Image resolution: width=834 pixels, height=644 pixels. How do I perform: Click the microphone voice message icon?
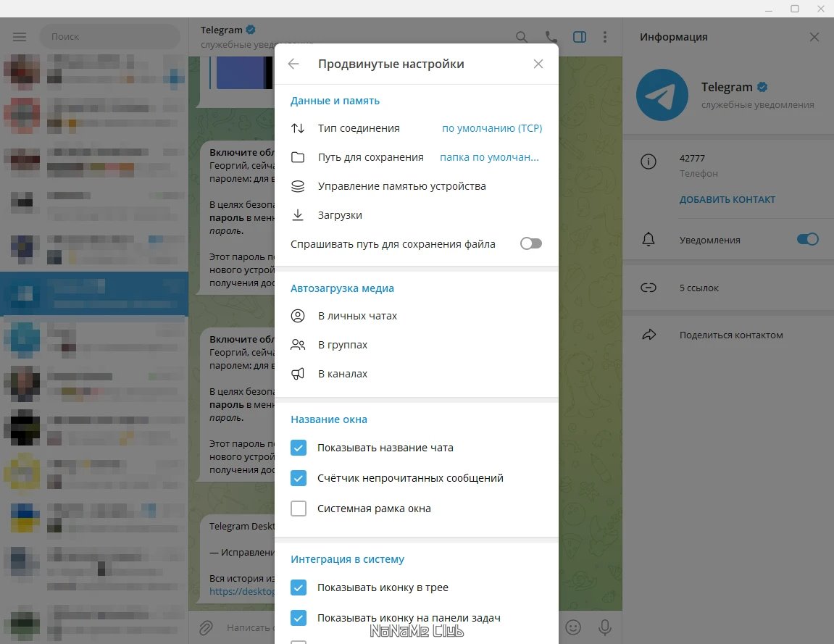(x=605, y=627)
